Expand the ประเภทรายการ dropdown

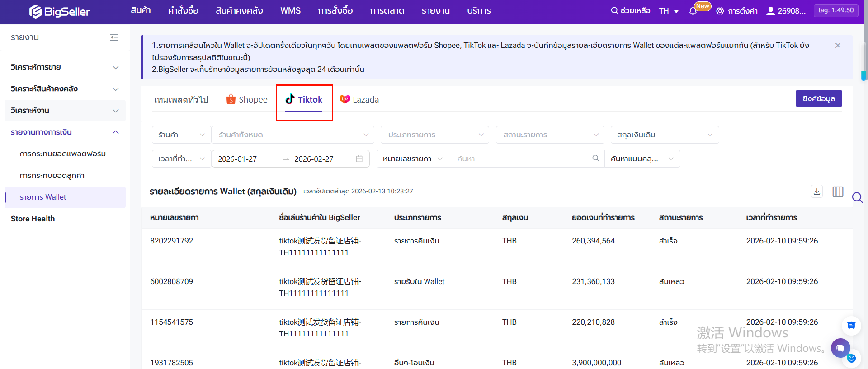pyautogui.click(x=435, y=135)
